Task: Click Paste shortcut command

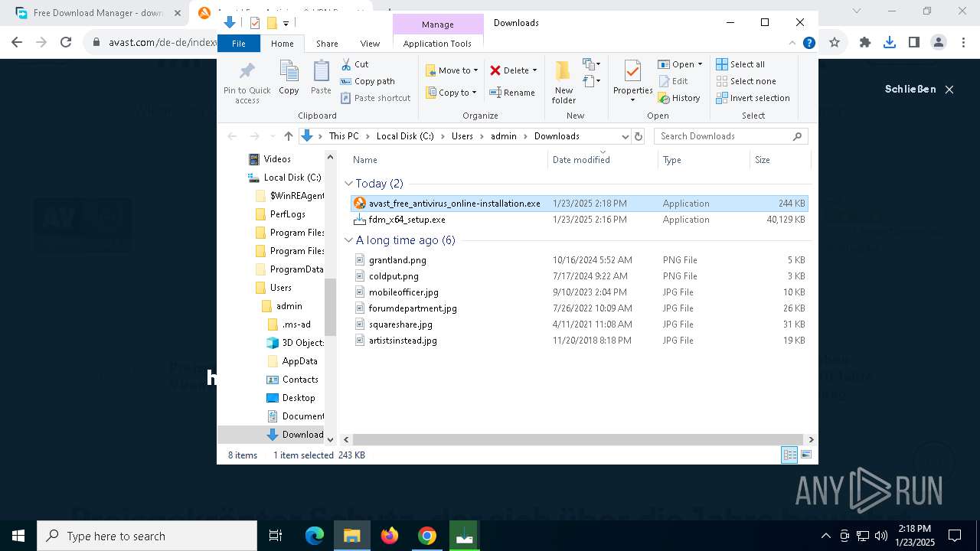Action: 375,98
